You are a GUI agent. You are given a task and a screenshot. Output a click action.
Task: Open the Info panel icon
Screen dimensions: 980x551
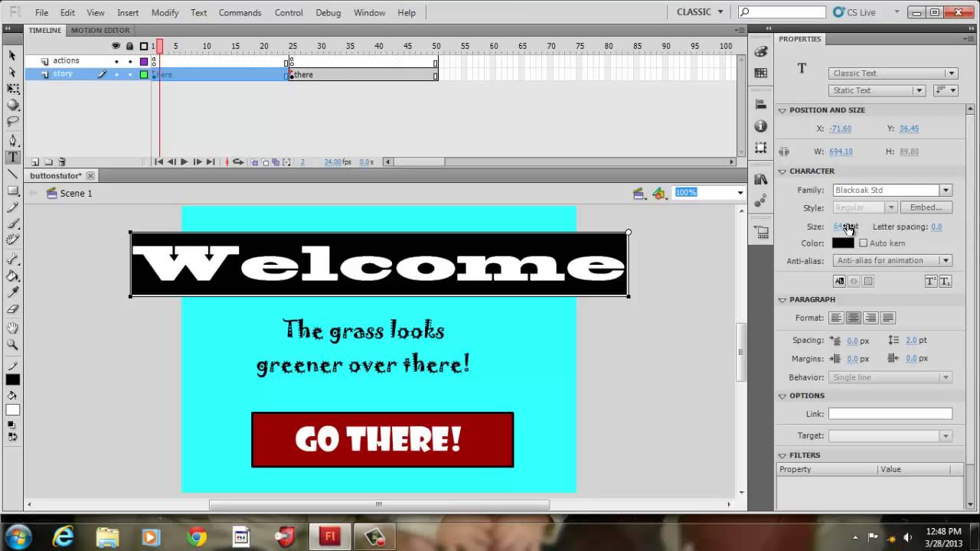click(760, 126)
